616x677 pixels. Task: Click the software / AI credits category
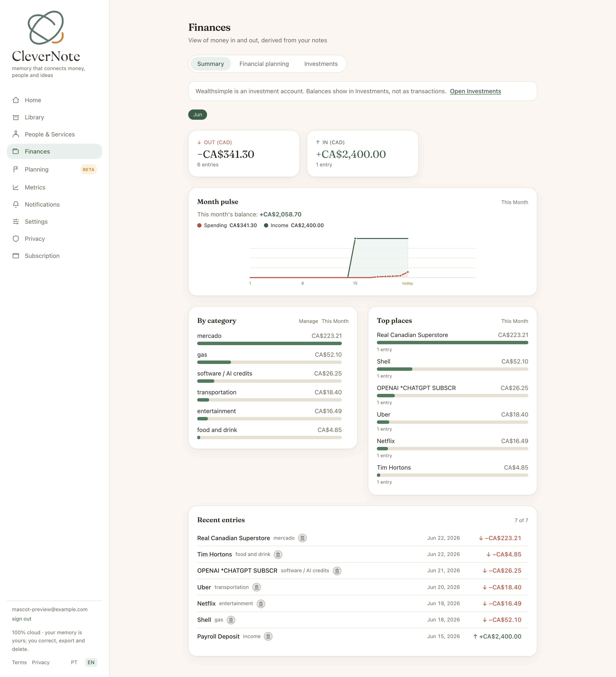point(269,377)
